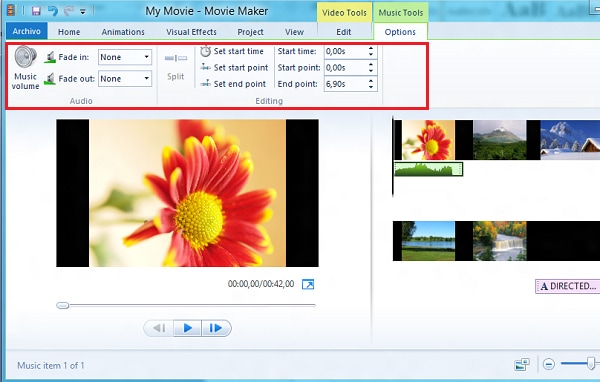Select the DIRECTED caption item

pos(567,286)
